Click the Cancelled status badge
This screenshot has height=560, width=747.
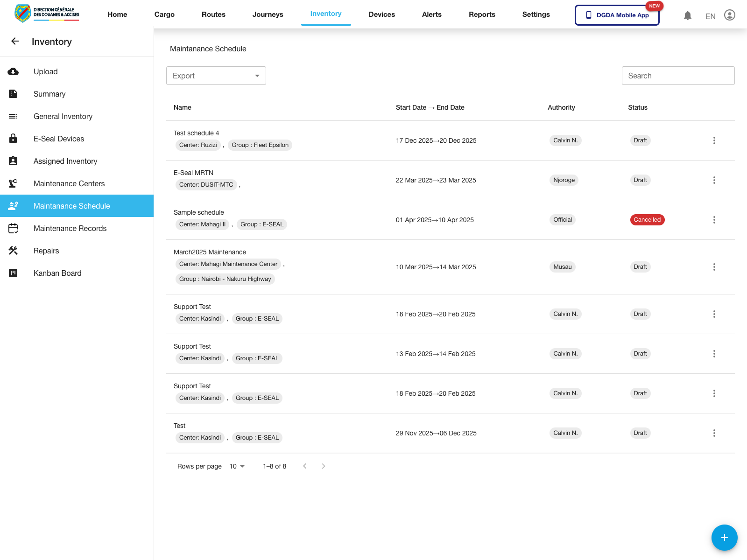[x=647, y=220]
